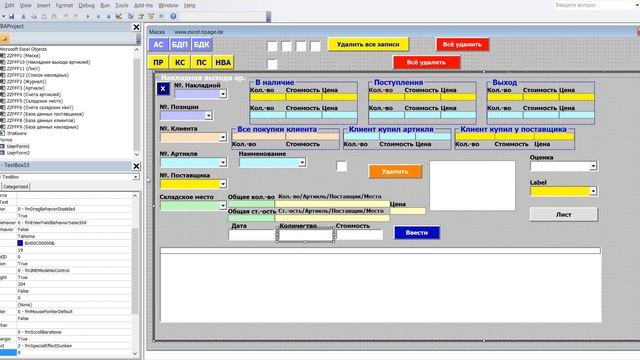The image size is (640, 360).
Task: Close the TextBox53 Properties panel
Action: 136,166
